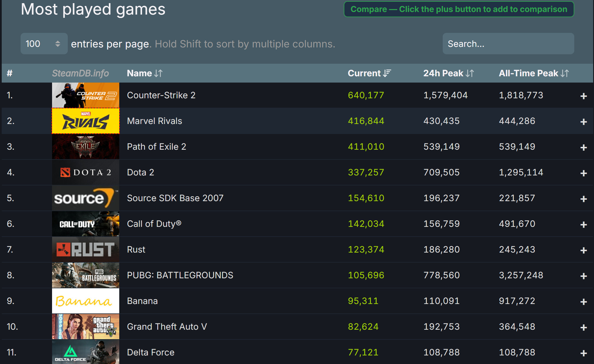
Task: Open Call of Duty game page link
Action: coord(154,224)
